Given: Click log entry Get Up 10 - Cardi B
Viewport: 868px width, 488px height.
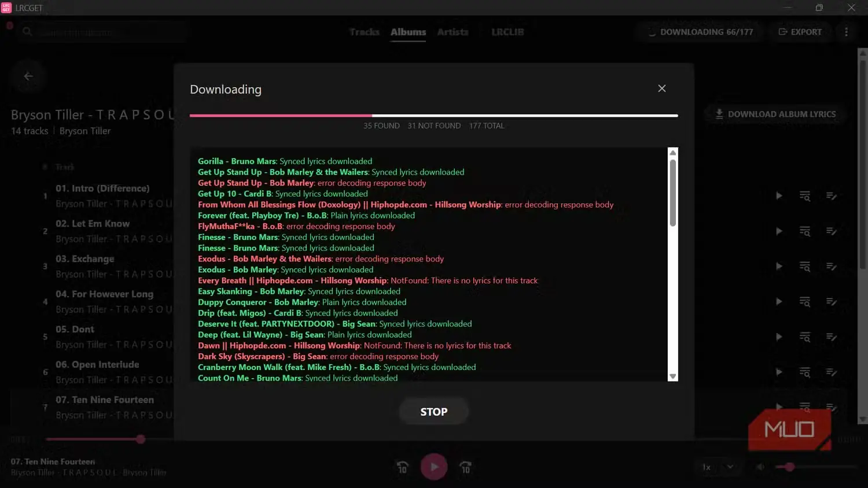Looking at the screenshot, I should coord(283,194).
